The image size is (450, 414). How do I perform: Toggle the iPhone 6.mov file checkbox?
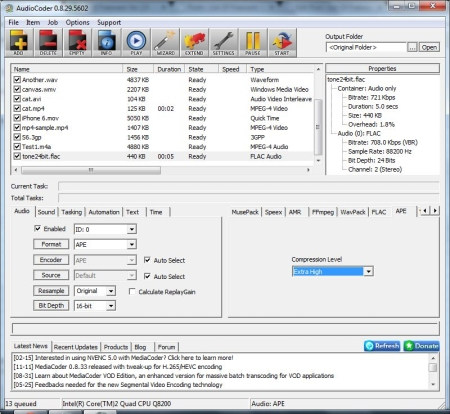(17, 118)
